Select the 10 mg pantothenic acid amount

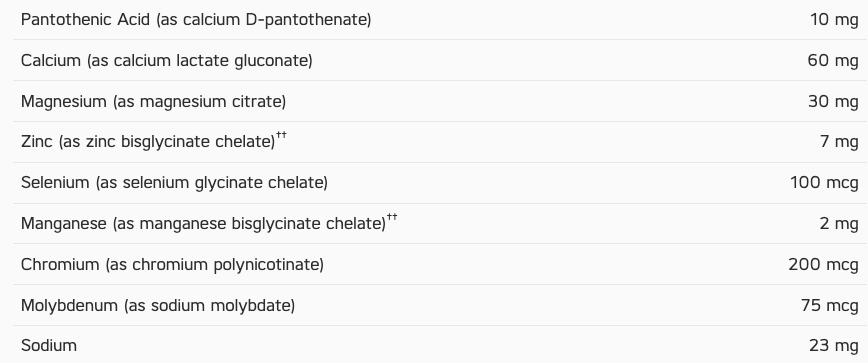pyautogui.click(x=834, y=20)
